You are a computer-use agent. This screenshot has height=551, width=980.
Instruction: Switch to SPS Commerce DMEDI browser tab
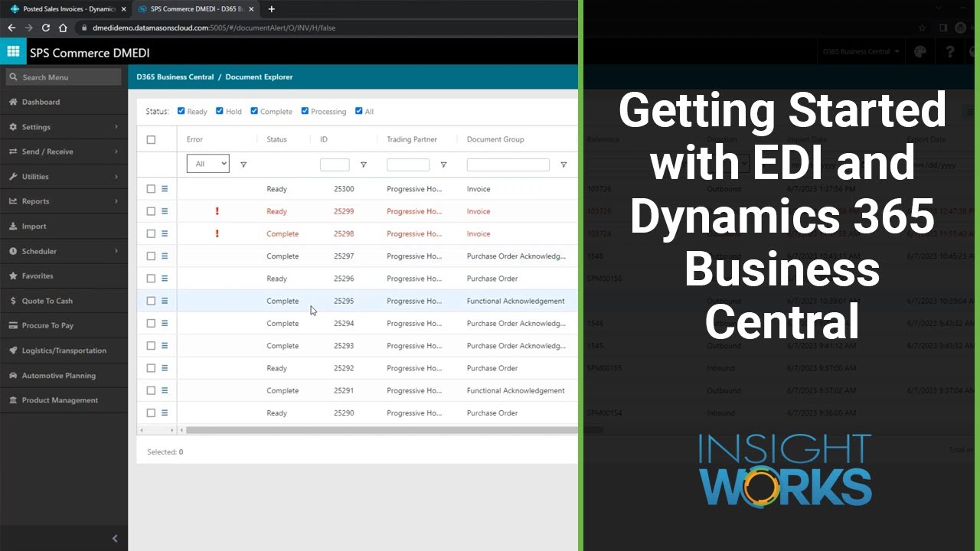pyautogui.click(x=195, y=9)
